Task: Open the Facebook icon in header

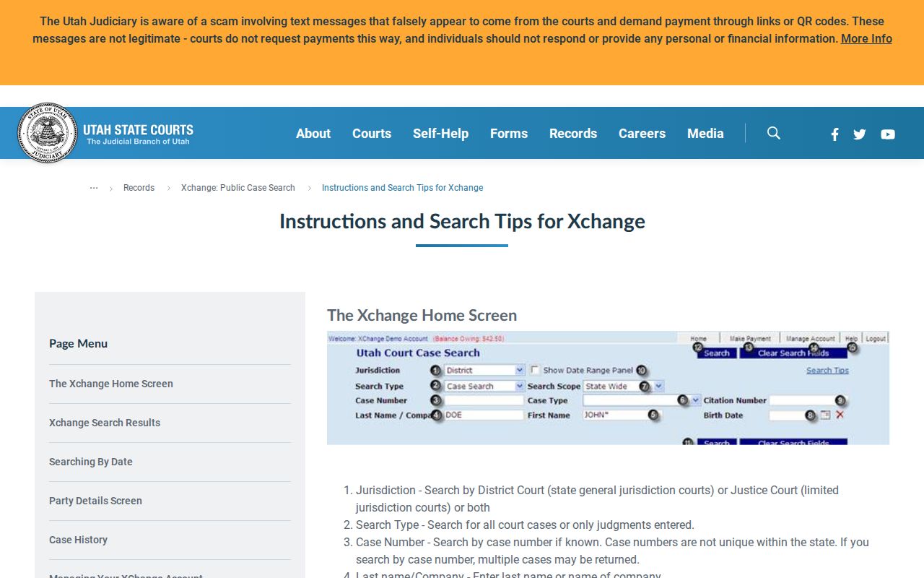Action: tap(834, 134)
